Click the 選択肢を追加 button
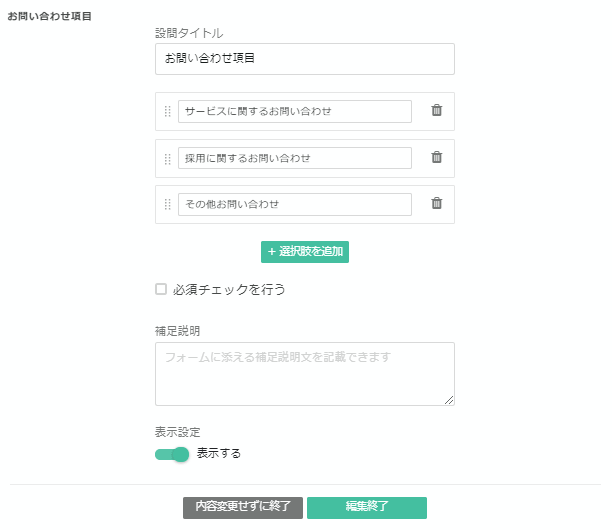This screenshot has width=612, height=530. coord(305,252)
